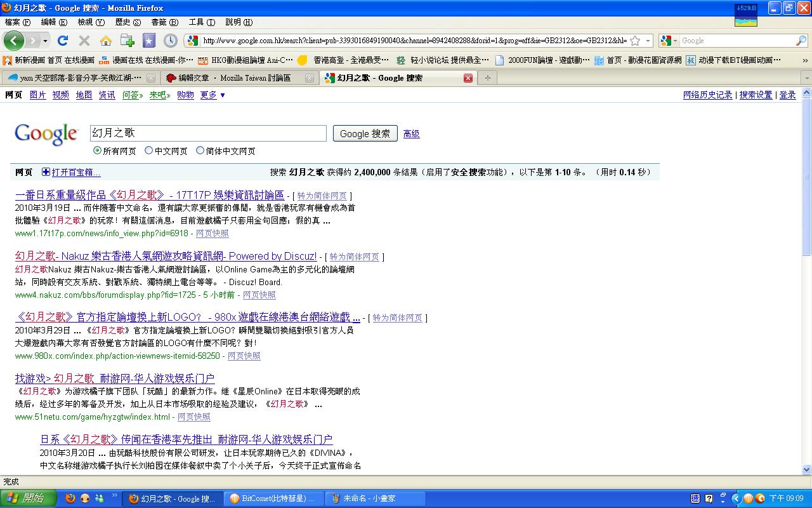The height and width of the screenshot is (508, 812).
Task: Click the Google search query input field
Action: pos(208,133)
